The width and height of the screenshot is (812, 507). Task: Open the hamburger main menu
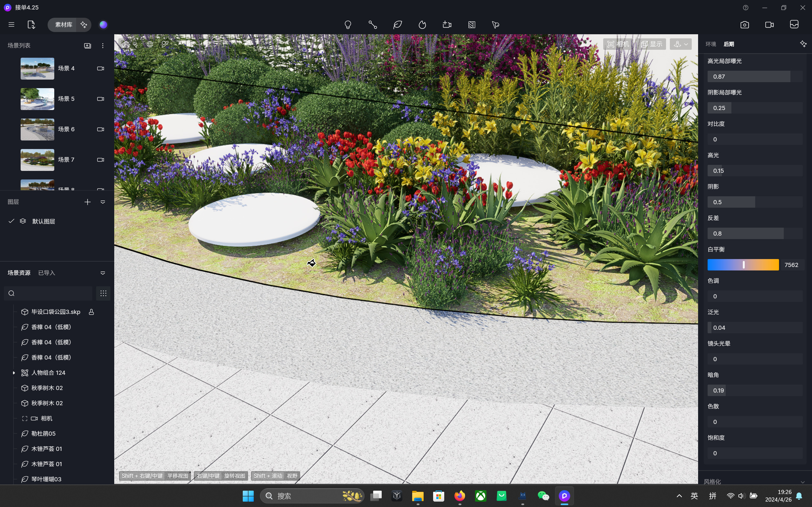11,25
